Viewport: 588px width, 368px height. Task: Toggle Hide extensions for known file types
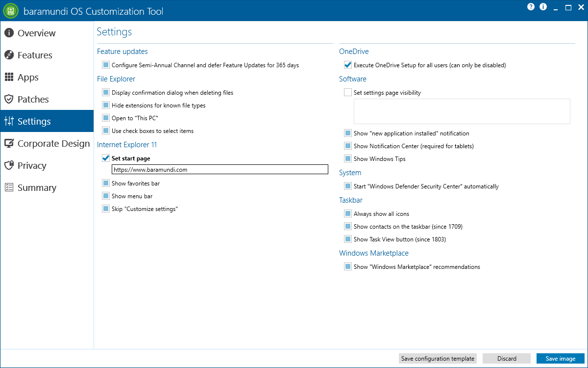coord(106,105)
